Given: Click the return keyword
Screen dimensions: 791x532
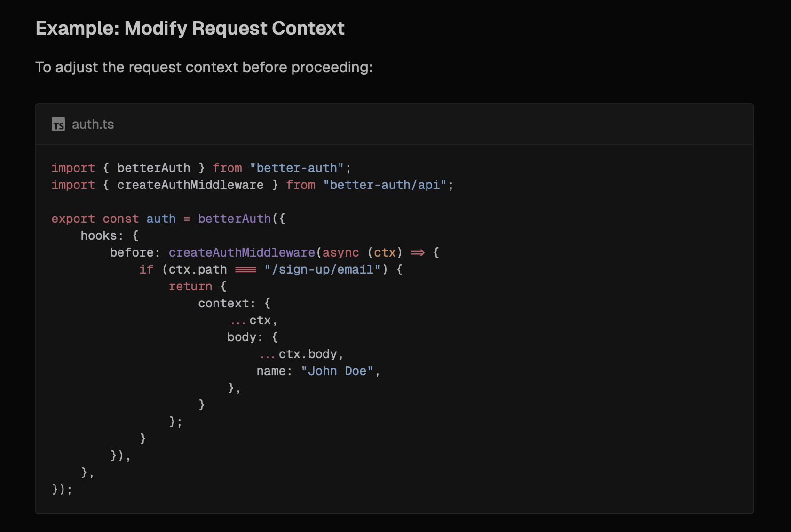Looking at the screenshot, I should click(190, 287).
